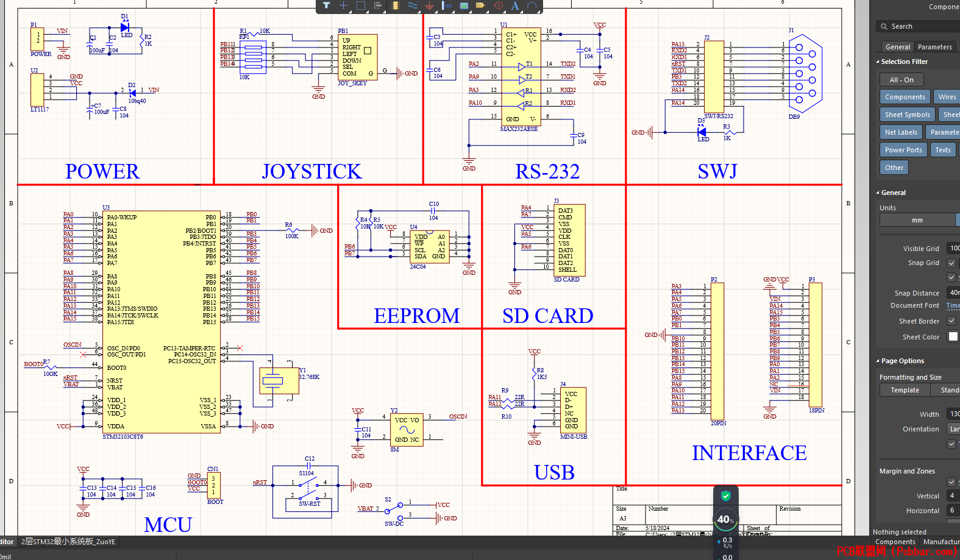
Task: Open the selection filter funnel tool
Action: (326, 5)
